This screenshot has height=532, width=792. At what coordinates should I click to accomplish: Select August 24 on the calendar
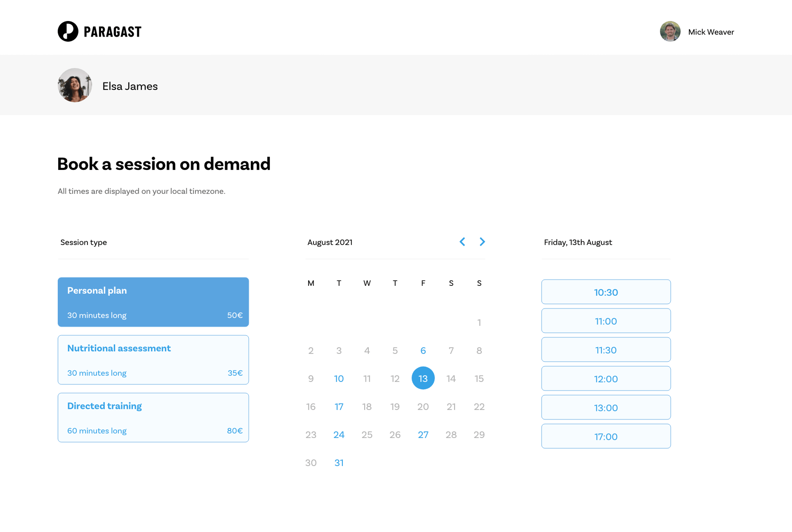pyautogui.click(x=339, y=434)
